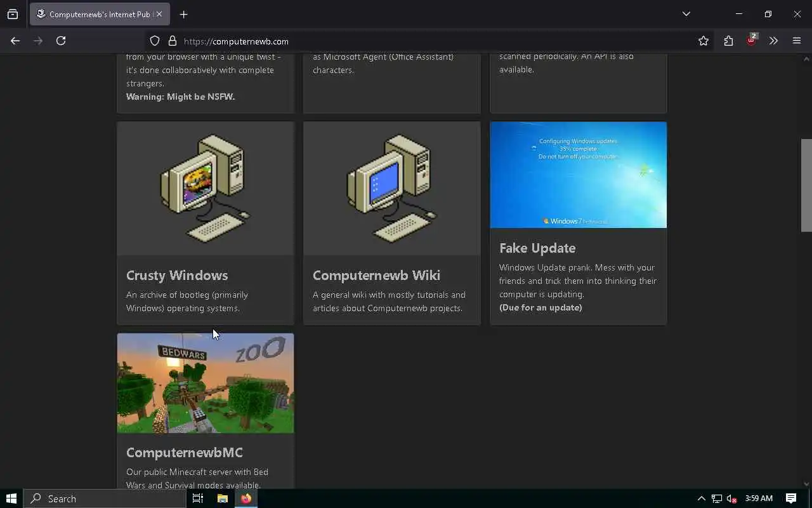Follow the ComputernewbMC title link
Screen dimensions: 812x508
pyautogui.click(x=185, y=452)
